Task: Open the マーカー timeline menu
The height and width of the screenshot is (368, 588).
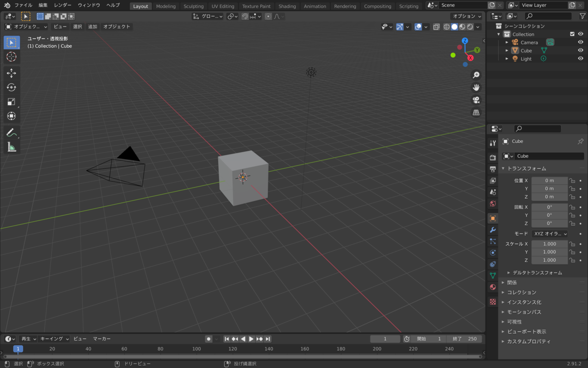Action: click(x=102, y=339)
